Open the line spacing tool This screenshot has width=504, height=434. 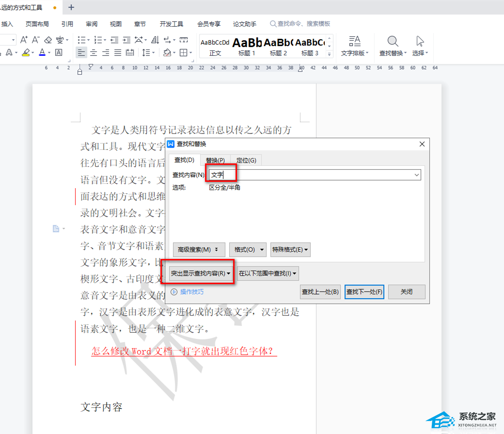pyautogui.click(x=146, y=52)
